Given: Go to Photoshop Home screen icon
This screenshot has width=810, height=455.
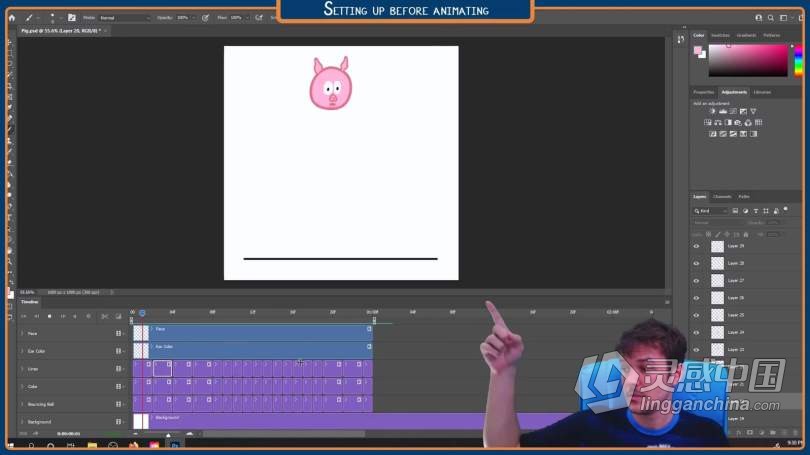Looking at the screenshot, I should (x=12, y=18).
